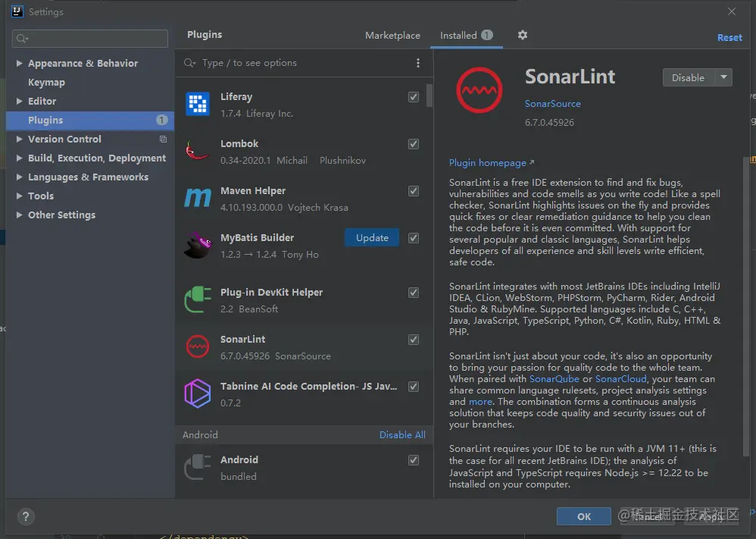Viewport: 756px width, 539px height.
Task: Toggle the SonarLint plugin checkbox
Action: (414, 340)
